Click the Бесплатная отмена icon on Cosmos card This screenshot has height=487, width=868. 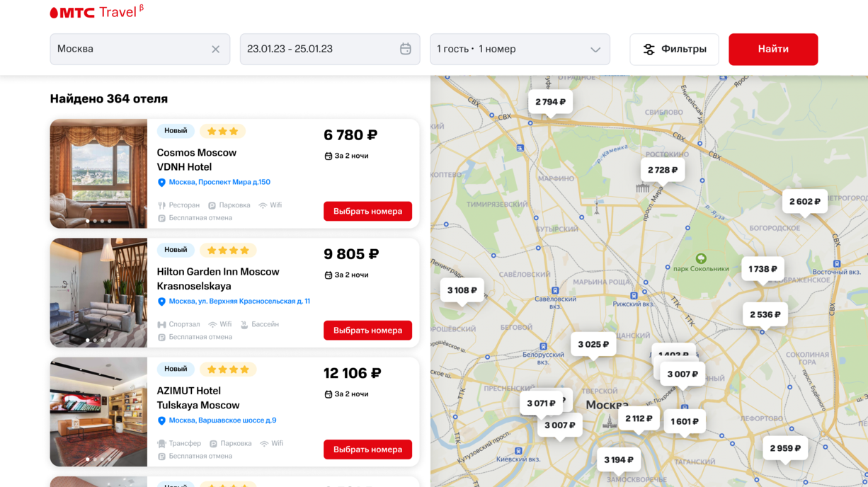click(x=161, y=218)
